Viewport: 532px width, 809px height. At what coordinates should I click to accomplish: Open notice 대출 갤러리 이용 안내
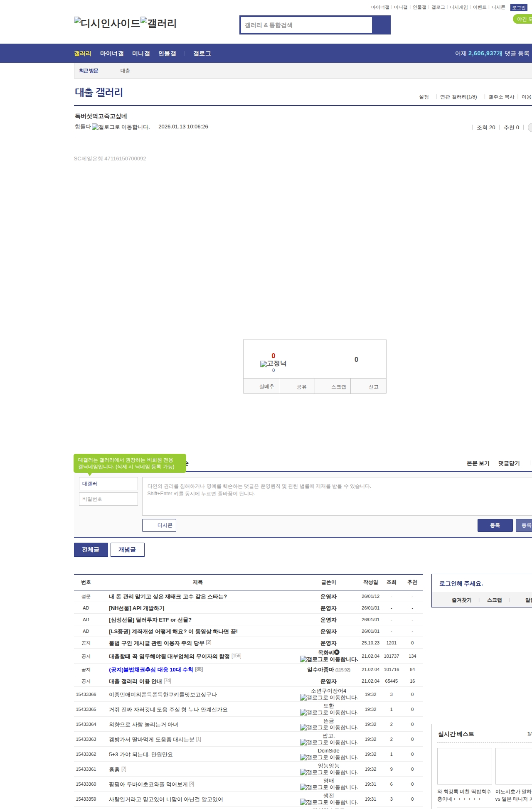(135, 681)
